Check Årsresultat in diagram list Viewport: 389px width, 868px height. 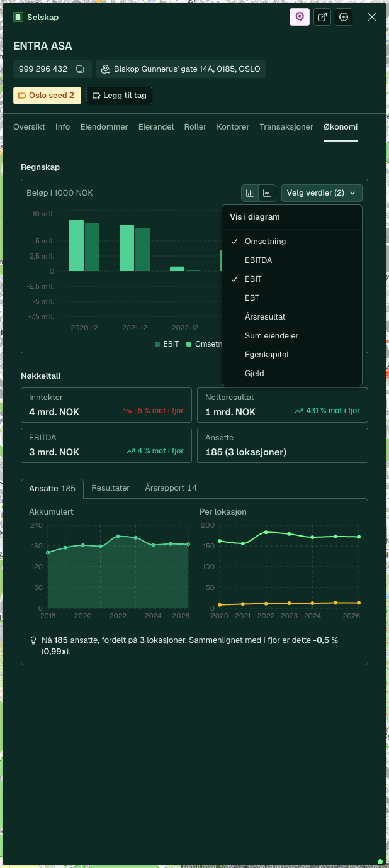292,317
